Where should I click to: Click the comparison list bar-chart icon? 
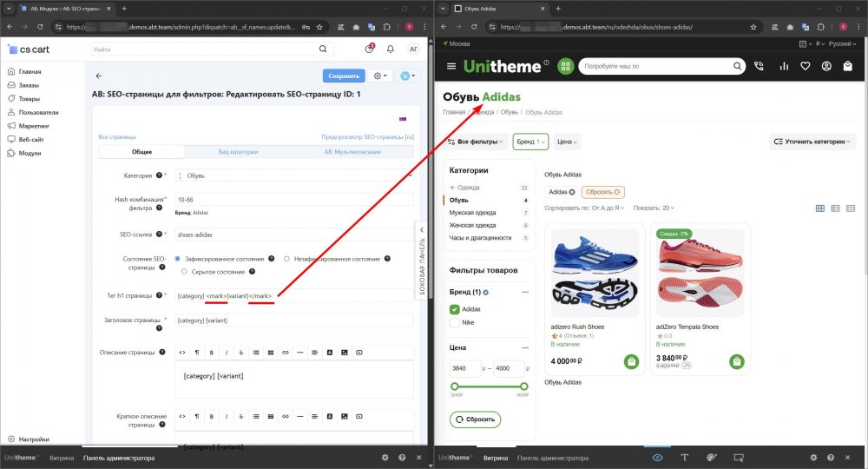pyautogui.click(x=784, y=66)
